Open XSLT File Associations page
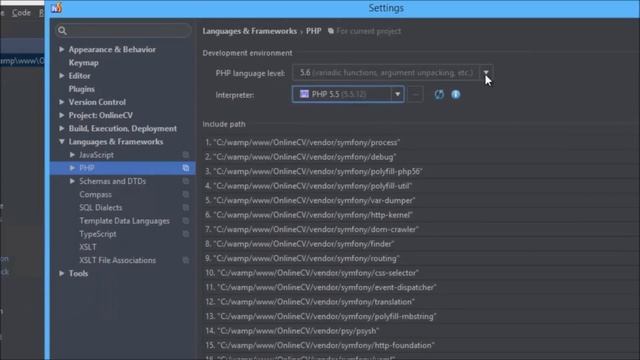Viewport: 640px width, 360px height. 118,260
